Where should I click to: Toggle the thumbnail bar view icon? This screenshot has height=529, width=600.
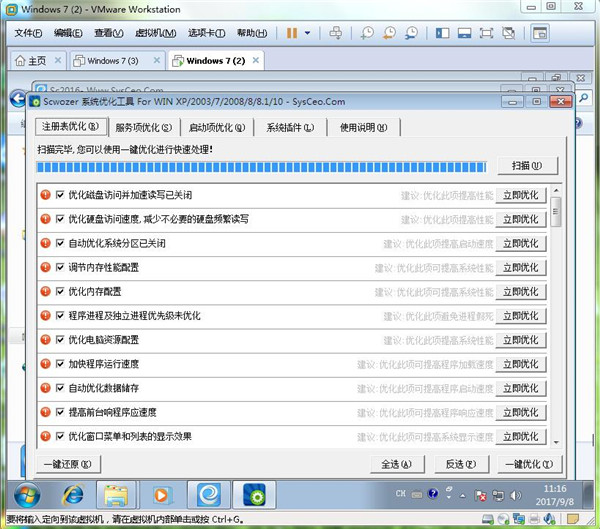pyautogui.click(x=464, y=33)
